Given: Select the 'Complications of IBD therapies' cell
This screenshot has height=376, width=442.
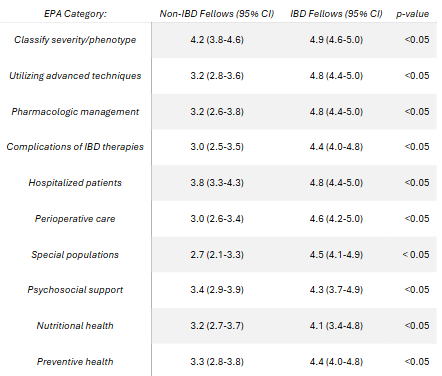Looking at the screenshot, I should pos(75,147).
